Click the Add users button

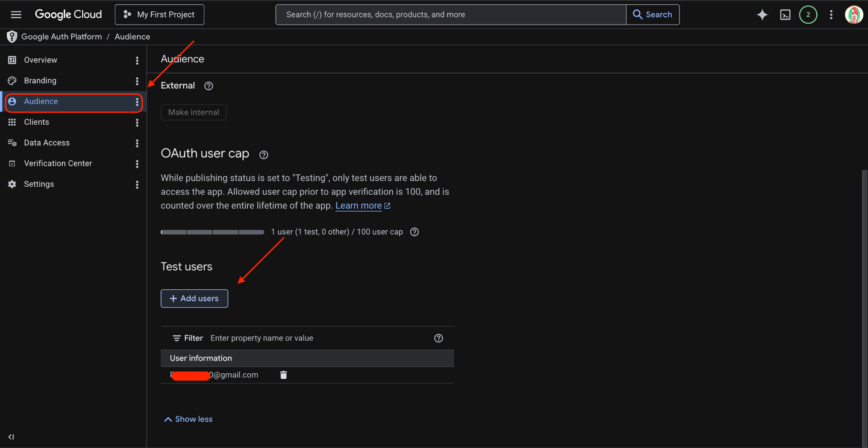pos(194,298)
